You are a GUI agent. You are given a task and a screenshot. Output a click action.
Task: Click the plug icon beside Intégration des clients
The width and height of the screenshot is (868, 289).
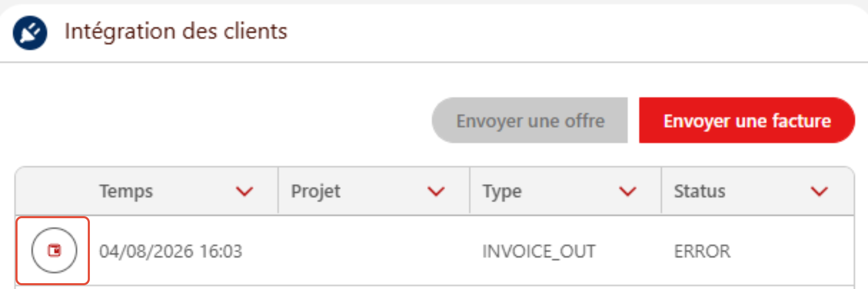30,32
